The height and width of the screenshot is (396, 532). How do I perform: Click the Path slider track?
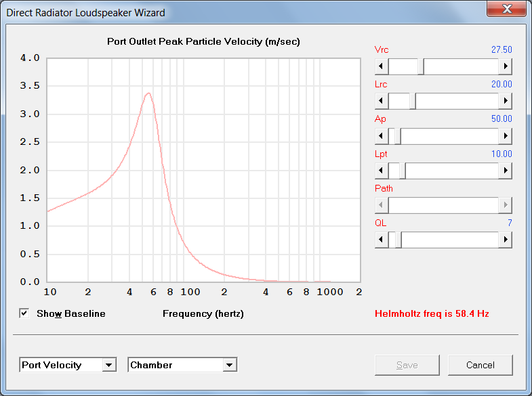click(443, 205)
